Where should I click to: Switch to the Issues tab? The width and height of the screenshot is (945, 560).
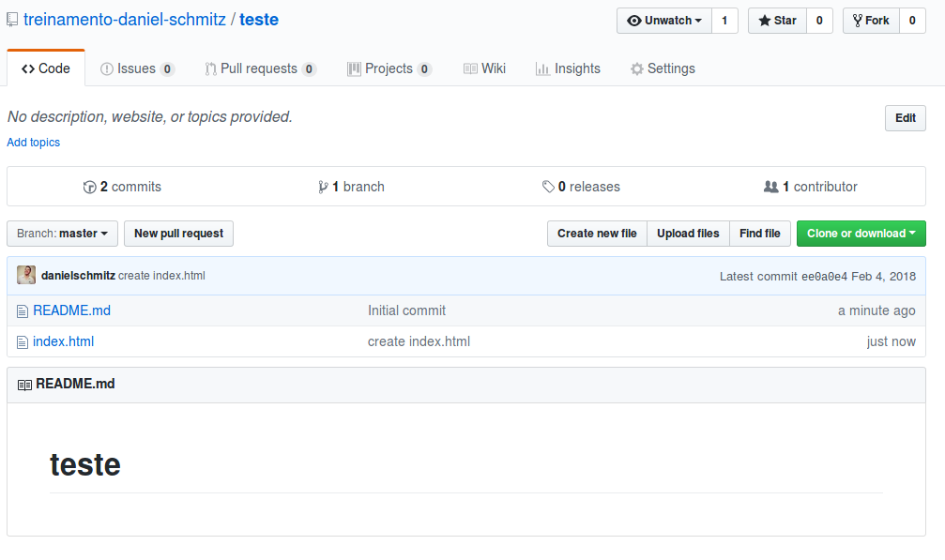137,68
